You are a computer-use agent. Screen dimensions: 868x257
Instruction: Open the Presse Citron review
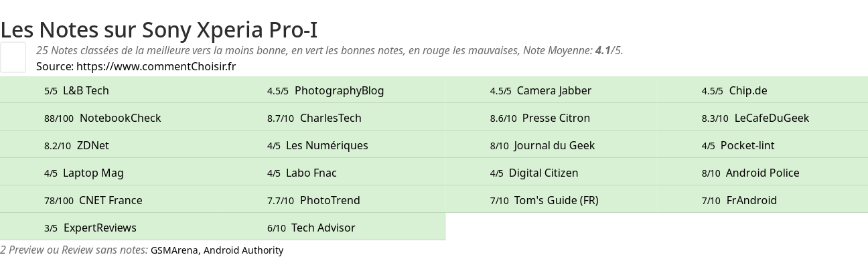point(551,118)
